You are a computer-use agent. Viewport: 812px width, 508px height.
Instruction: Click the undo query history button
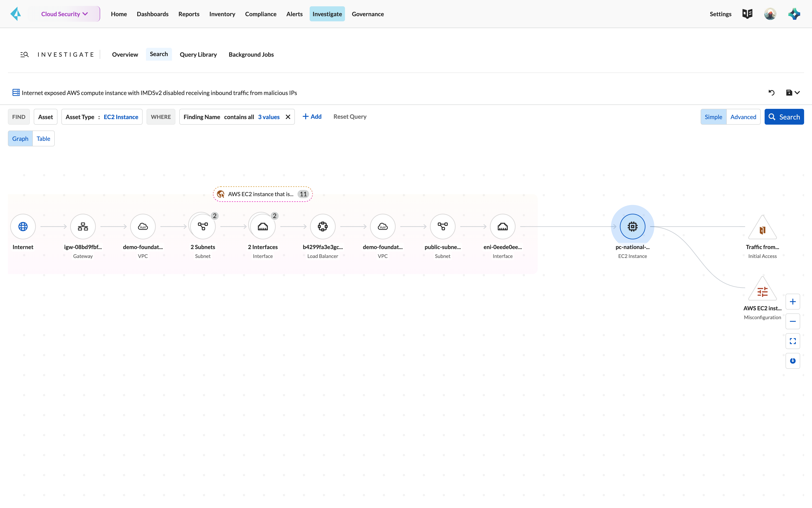tap(771, 92)
